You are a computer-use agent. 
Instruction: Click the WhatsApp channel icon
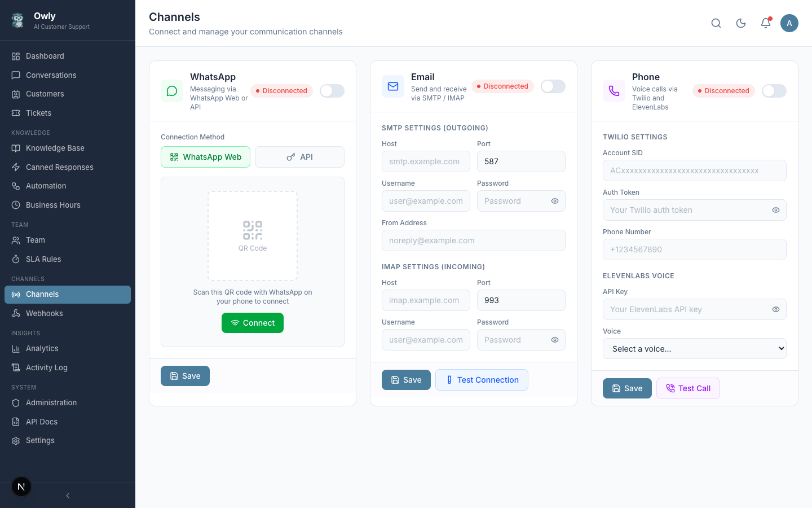pyautogui.click(x=172, y=90)
